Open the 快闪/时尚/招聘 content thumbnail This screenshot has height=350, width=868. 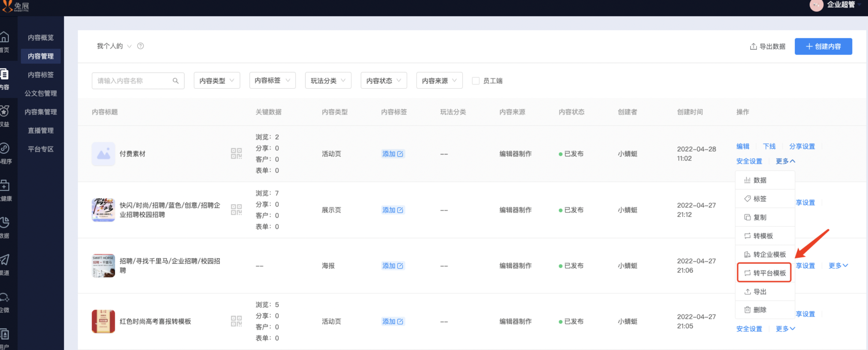pos(103,210)
